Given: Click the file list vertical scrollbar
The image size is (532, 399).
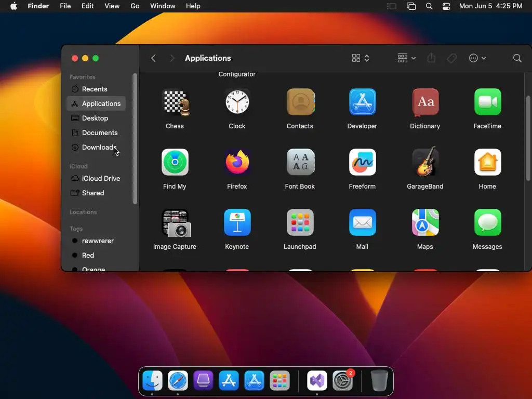Looking at the screenshot, I should pyautogui.click(x=528, y=138).
